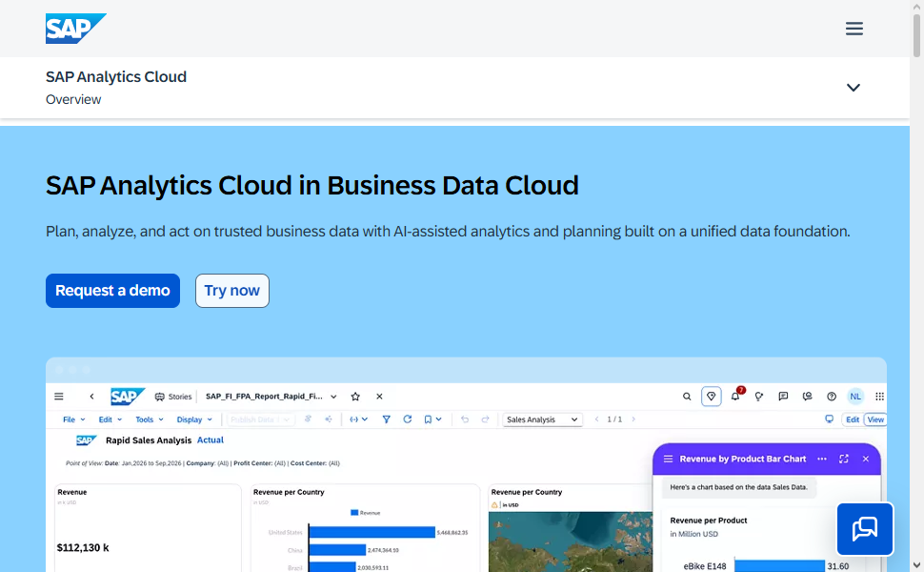Screen dimensions: 924x572
Task: Click the lightbulb insights icon
Action: (759, 397)
